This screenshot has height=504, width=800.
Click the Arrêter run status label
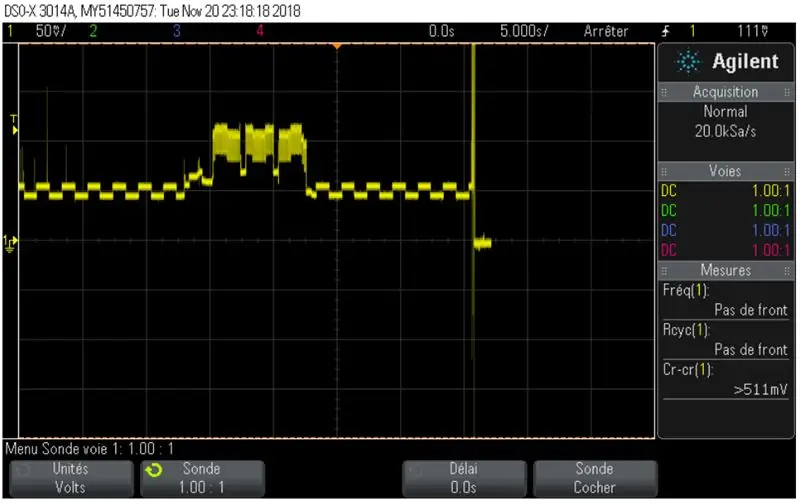pyautogui.click(x=606, y=31)
